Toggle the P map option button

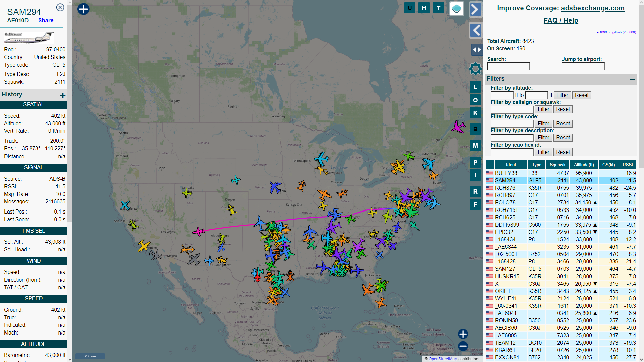pyautogui.click(x=475, y=163)
